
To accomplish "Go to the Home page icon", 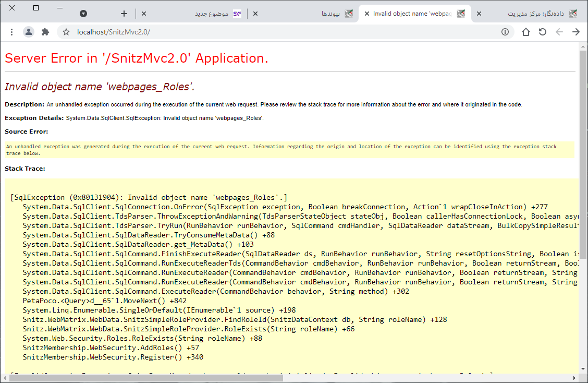I will click(x=526, y=32).
